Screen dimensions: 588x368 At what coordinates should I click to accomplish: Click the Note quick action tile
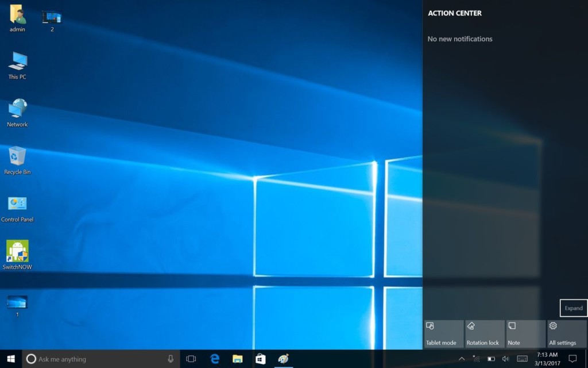[x=525, y=334]
